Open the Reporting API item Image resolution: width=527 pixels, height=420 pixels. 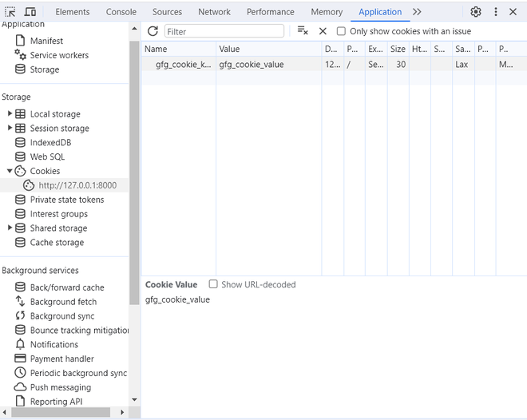tap(56, 402)
